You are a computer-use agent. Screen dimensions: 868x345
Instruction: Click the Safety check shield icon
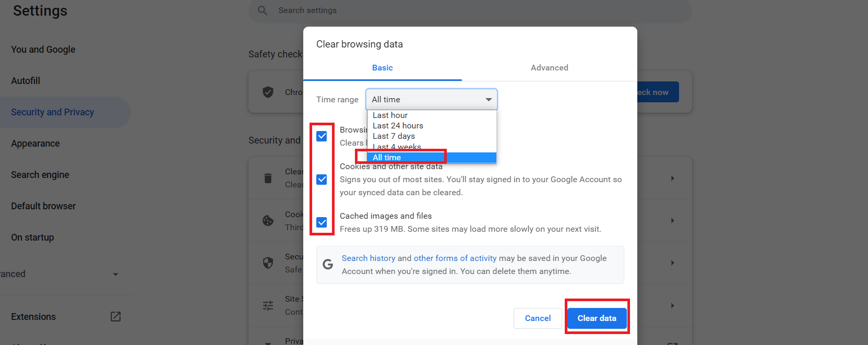click(x=268, y=92)
